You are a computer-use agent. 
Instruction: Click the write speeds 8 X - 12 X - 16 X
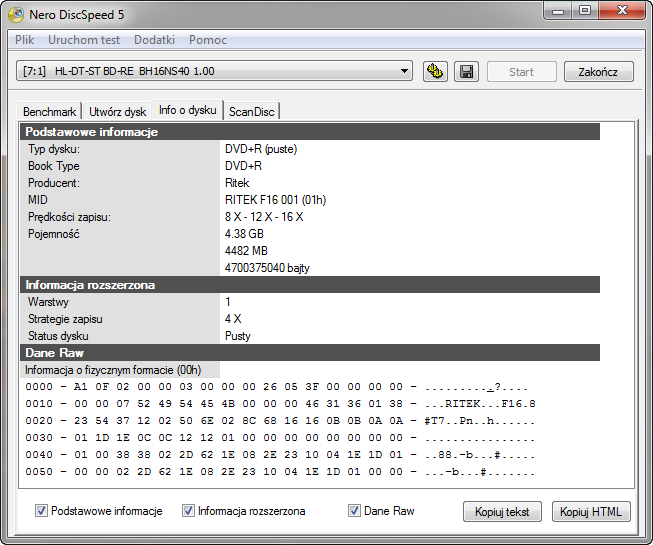264,217
